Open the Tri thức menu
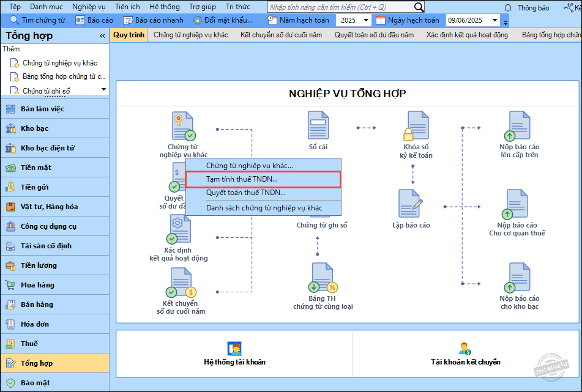The height and width of the screenshot is (392, 582). (x=238, y=7)
